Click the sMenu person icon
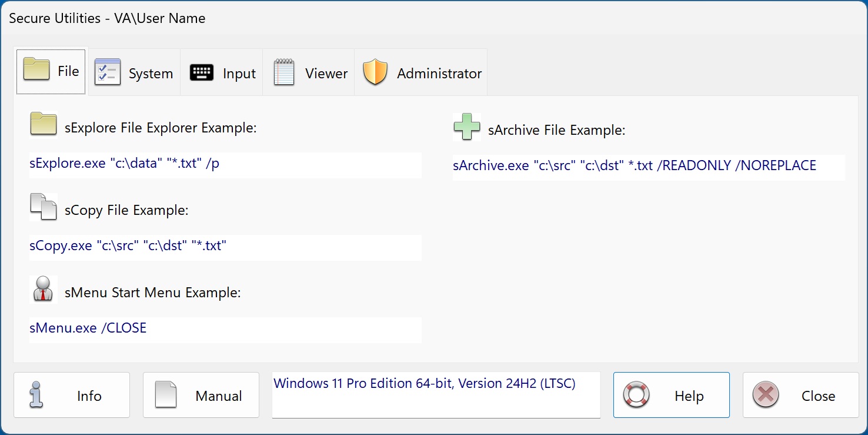868x435 pixels. coord(43,289)
